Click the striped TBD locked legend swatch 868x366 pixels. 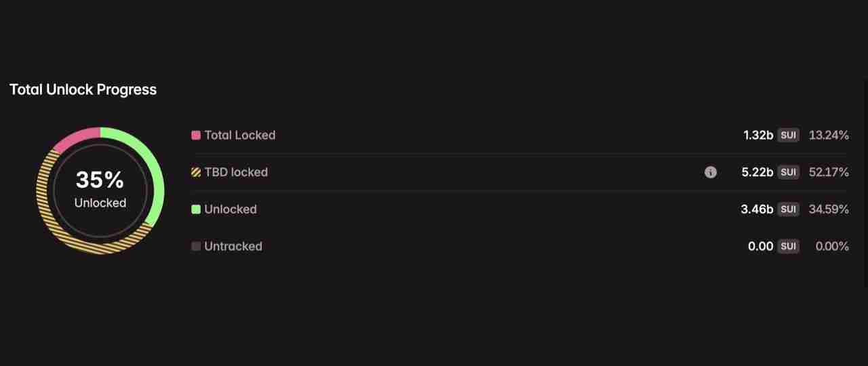(x=196, y=172)
